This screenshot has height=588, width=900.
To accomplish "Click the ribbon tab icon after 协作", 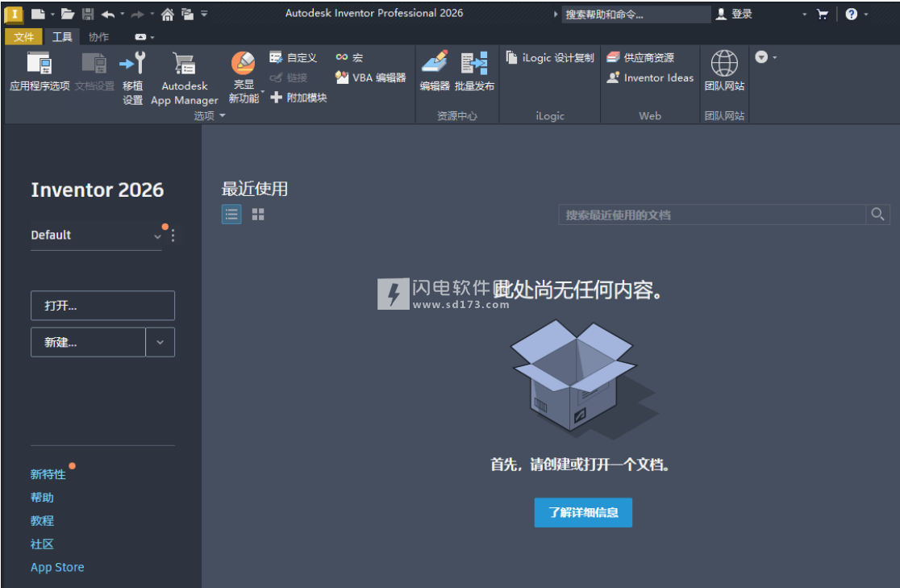I will pyautogui.click(x=140, y=37).
